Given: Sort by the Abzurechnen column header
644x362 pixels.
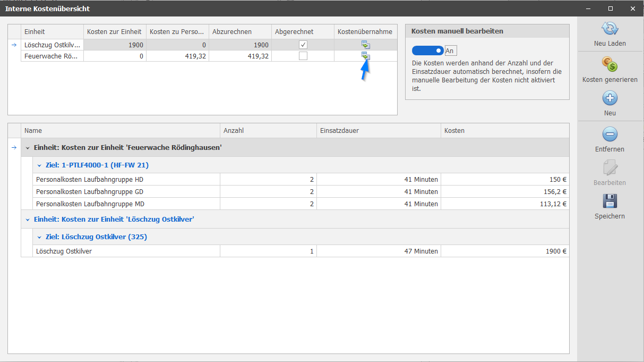Looking at the screenshot, I should (239, 32).
